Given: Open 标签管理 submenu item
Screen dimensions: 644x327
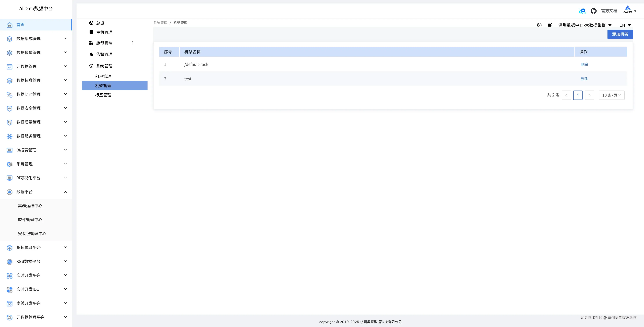Looking at the screenshot, I should tap(103, 95).
